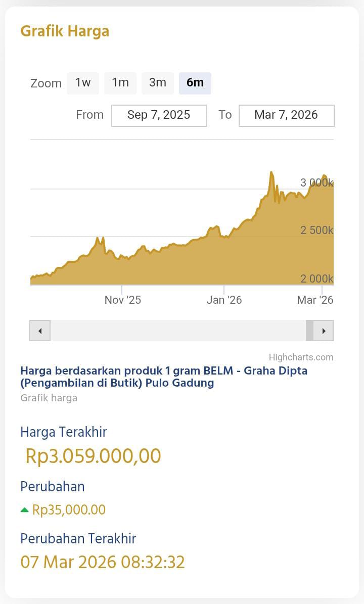The height and width of the screenshot is (604, 364).
Task: Select the 1w zoom range
Action: tap(83, 83)
